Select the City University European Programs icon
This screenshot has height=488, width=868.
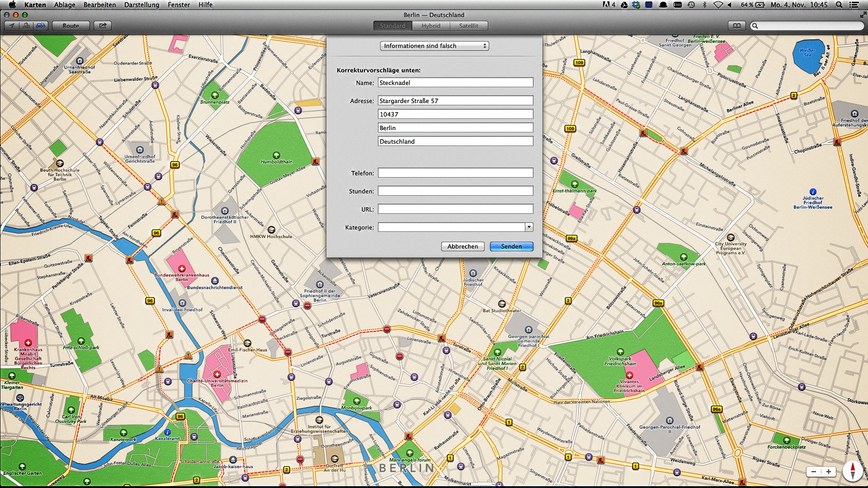pos(731,237)
